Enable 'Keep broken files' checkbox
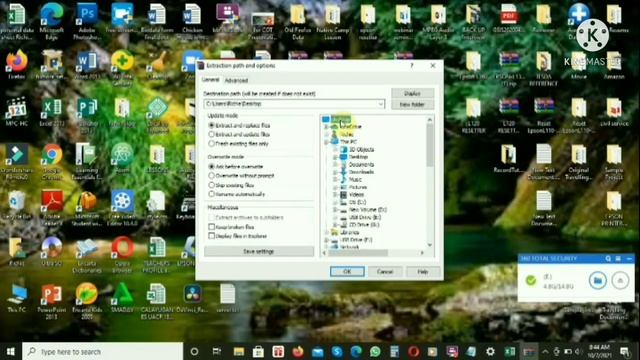The height and width of the screenshot is (360, 640). pyautogui.click(x=211, y=227)
